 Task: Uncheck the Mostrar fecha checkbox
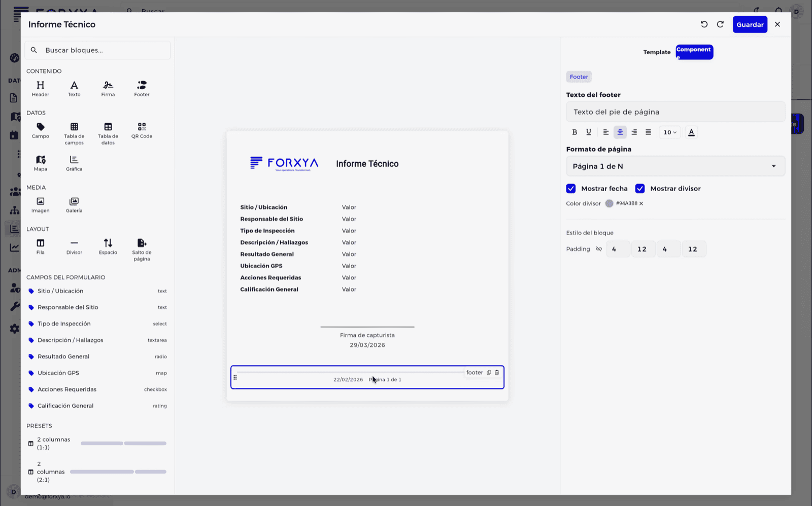571,189
